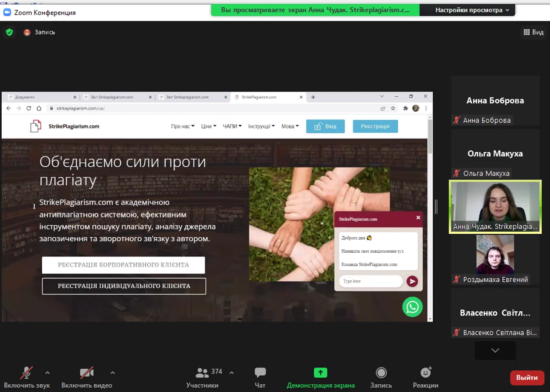550x392 pixels.
Task: Open the Інструкції menu
Action: point(261,126)
